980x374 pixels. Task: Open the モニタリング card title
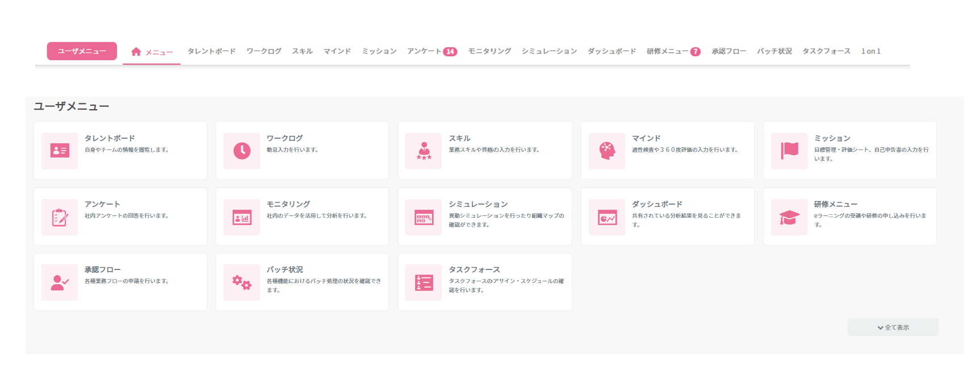point(288,204)
